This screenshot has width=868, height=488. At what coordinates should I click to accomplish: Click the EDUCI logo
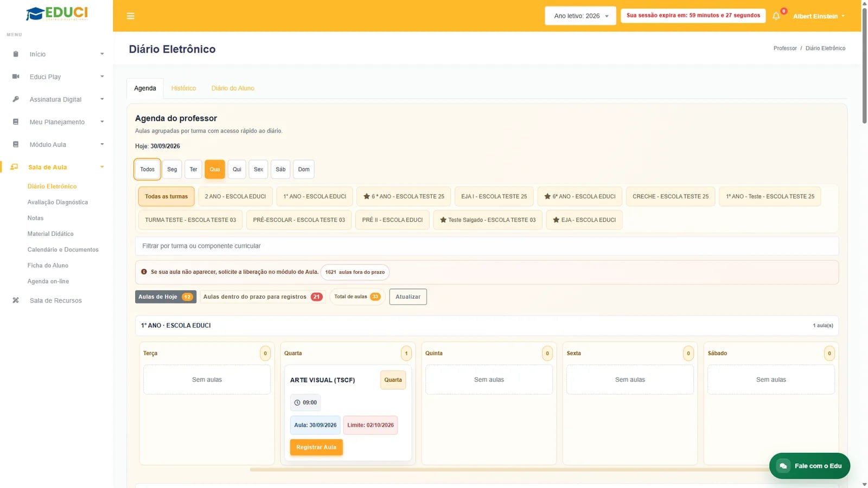point(56,14)
